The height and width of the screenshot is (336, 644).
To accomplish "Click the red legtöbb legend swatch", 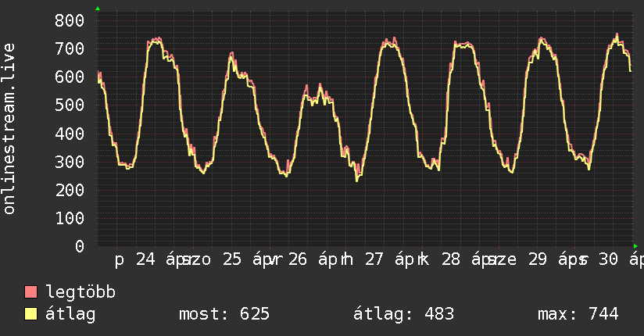I will click(31, 292).
